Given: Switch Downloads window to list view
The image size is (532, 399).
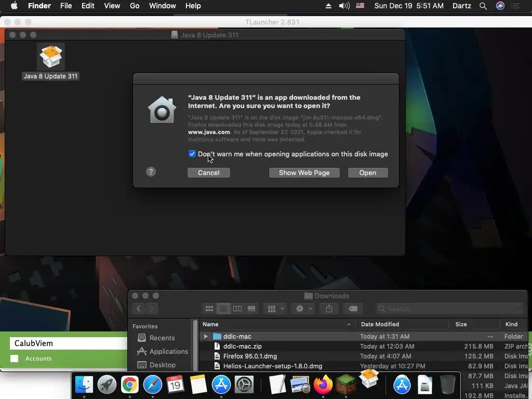Looking at the screenshot, I should tap(223, 309).
